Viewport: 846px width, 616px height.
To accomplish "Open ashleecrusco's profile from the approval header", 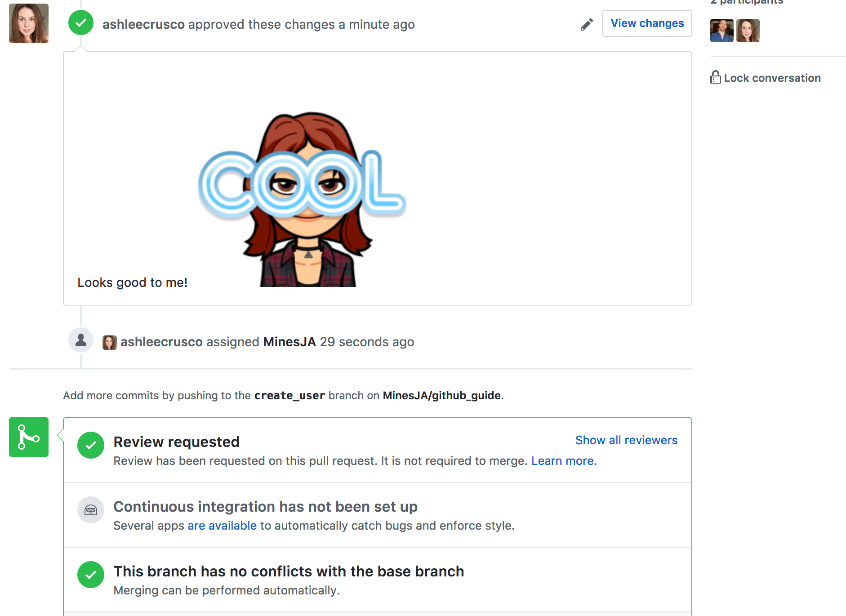I will [x=144, y=24].
